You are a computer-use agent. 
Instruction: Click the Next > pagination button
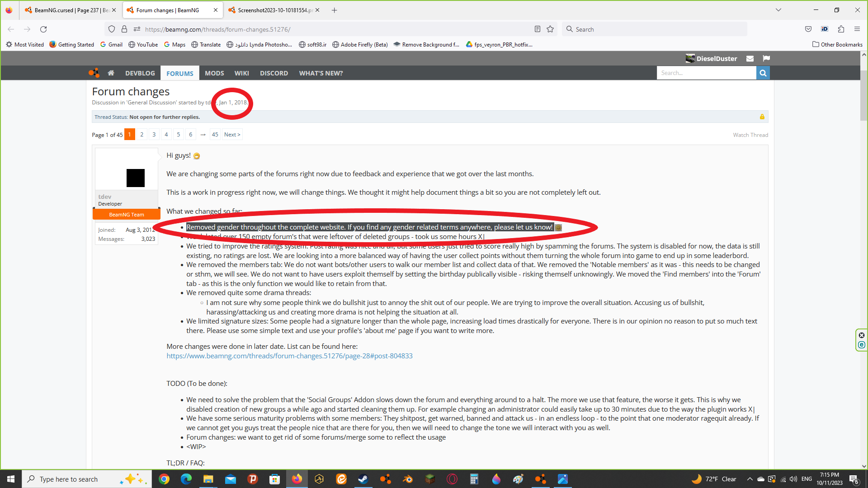(x=232, y=134)
